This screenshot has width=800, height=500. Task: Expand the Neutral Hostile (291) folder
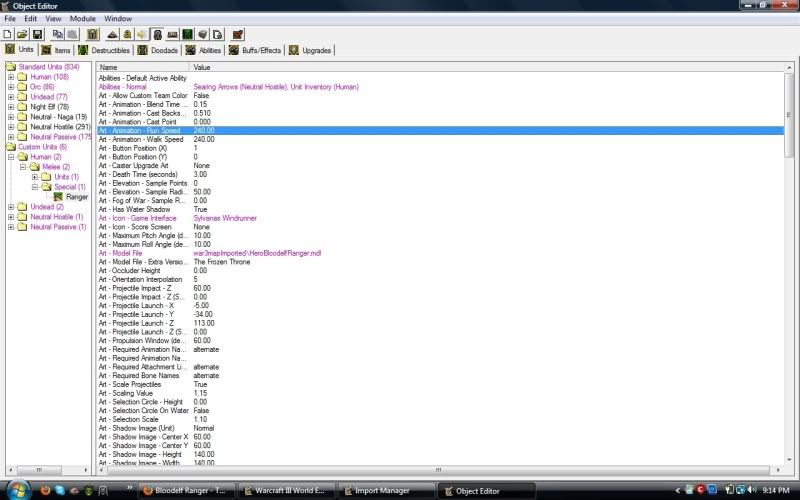pos(11,127)
